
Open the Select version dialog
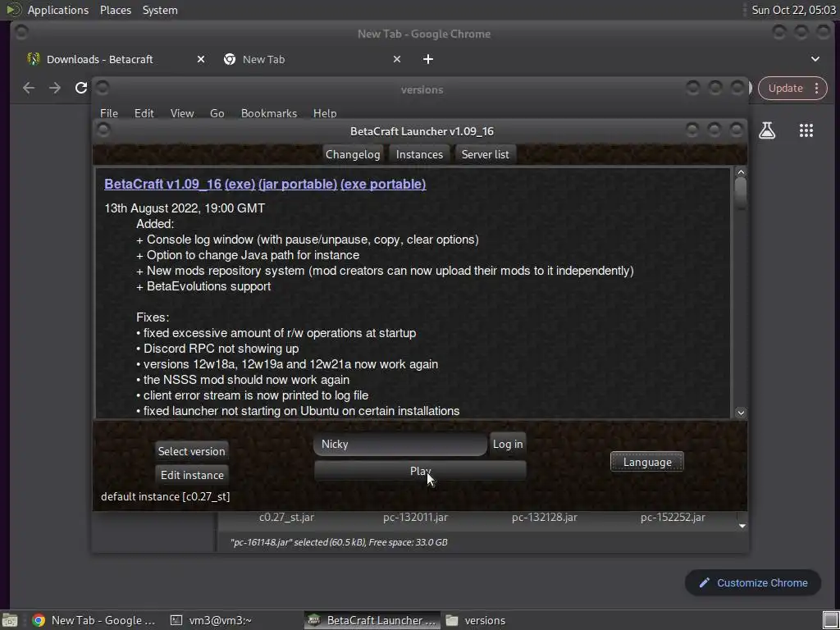[191, 451]
